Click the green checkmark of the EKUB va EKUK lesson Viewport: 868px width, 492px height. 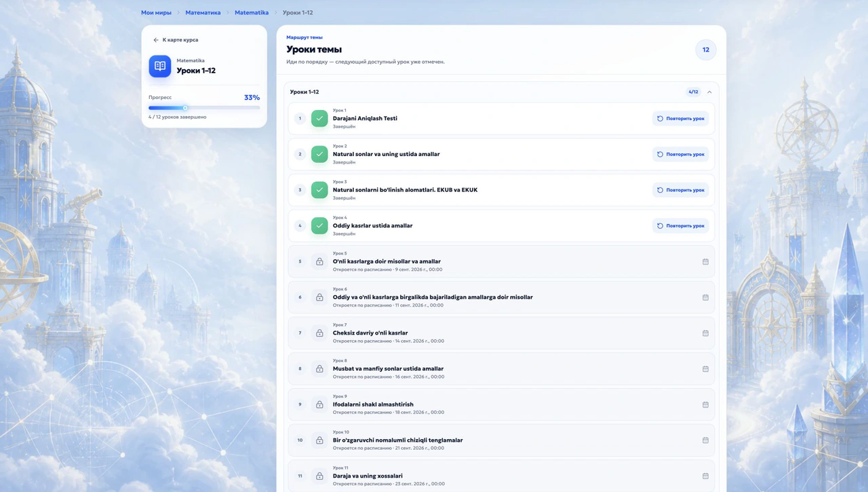coord(319,190)
